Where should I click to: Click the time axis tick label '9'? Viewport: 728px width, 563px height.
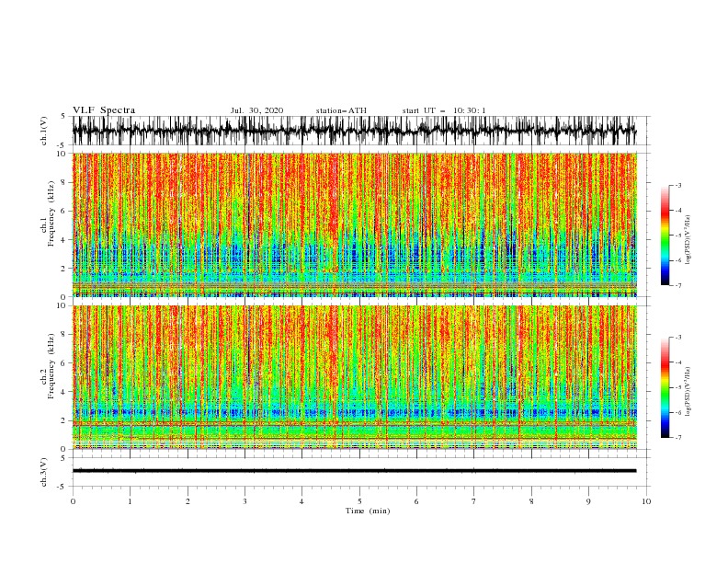588,501
